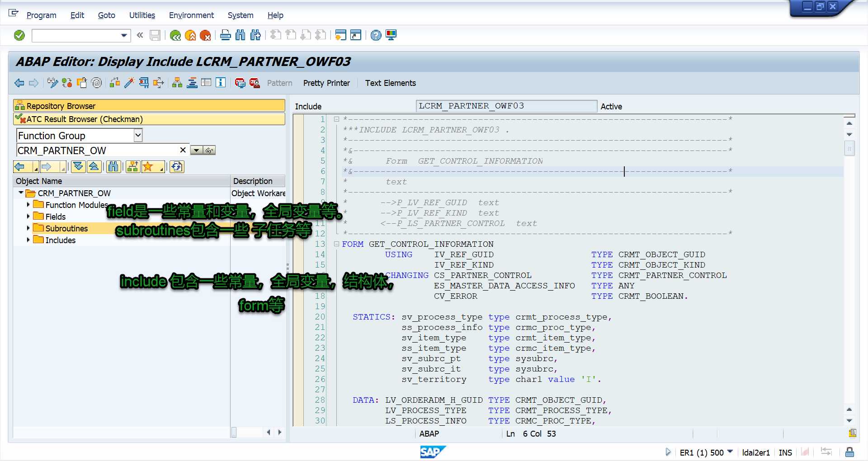This screenshot has width=868, height=461.
Task: Click the Test/Execute clamp icon
Action: point(144,83)
